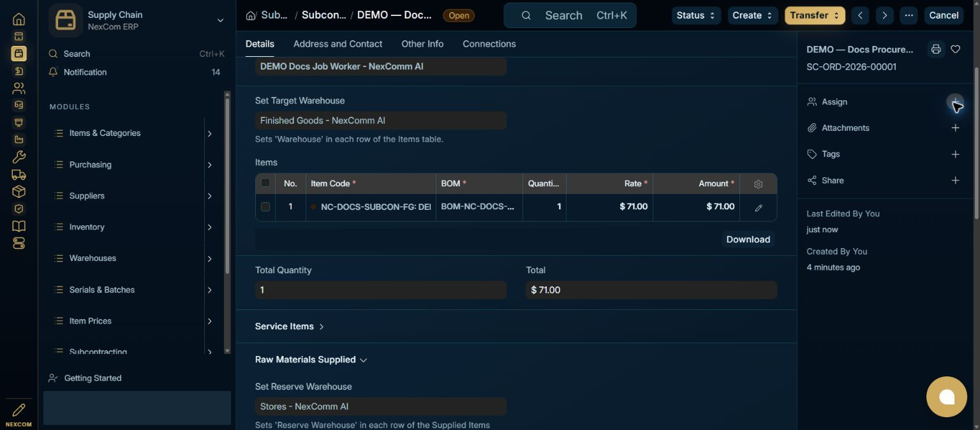Expand the Item Prices module
980x430 pixels.
209,321
